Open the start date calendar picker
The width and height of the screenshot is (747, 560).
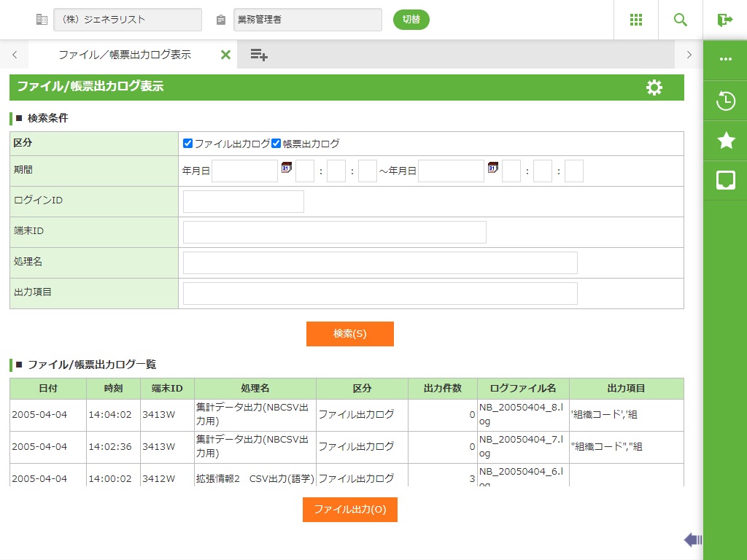pos(286,168)
